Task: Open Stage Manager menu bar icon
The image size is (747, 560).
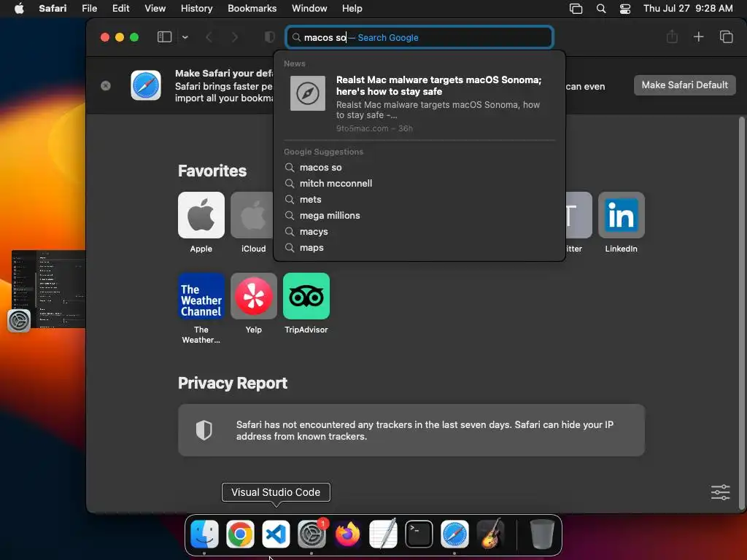Action: (576, 9)
